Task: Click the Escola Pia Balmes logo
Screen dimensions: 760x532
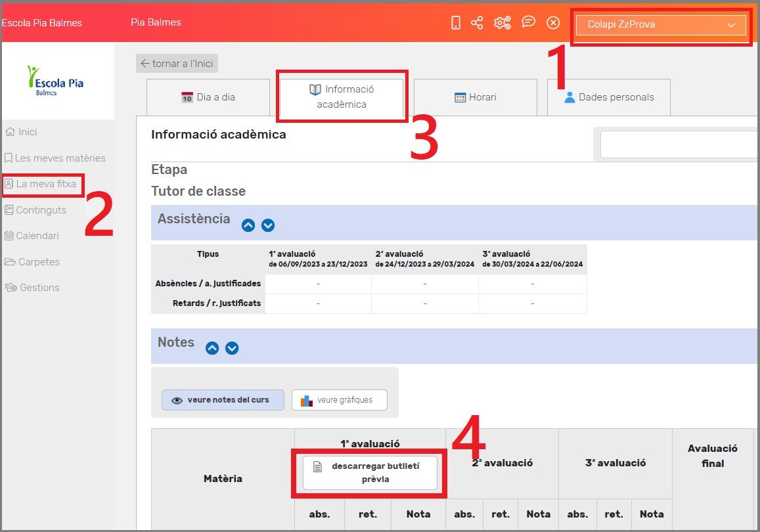Action: (x=56, y=80)
